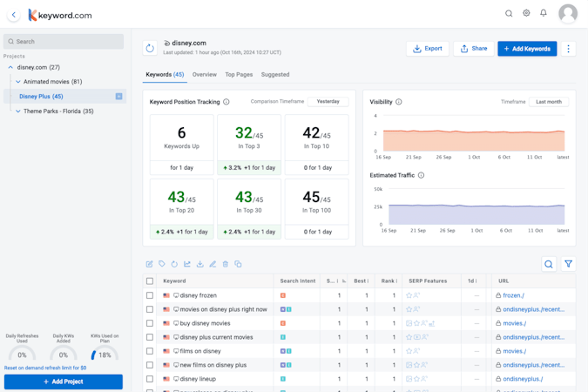
Task: Open the Yesterday comparison timeframe dropdown
Action: tap(328, 102)
